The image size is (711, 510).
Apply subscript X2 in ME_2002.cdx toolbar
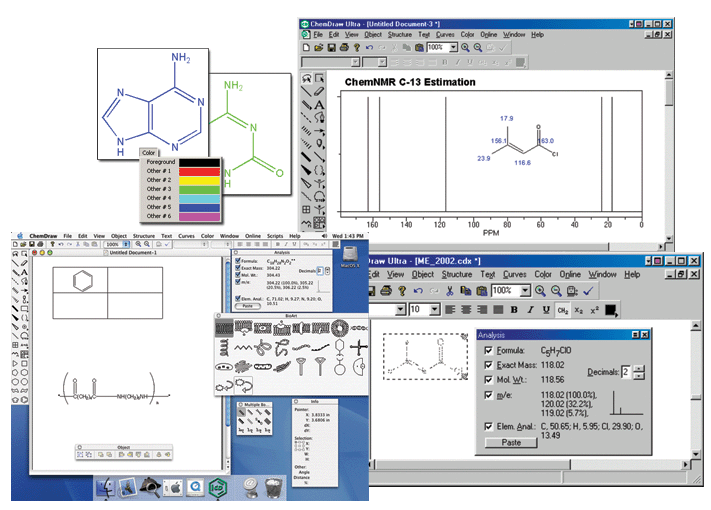coord(579,310)
